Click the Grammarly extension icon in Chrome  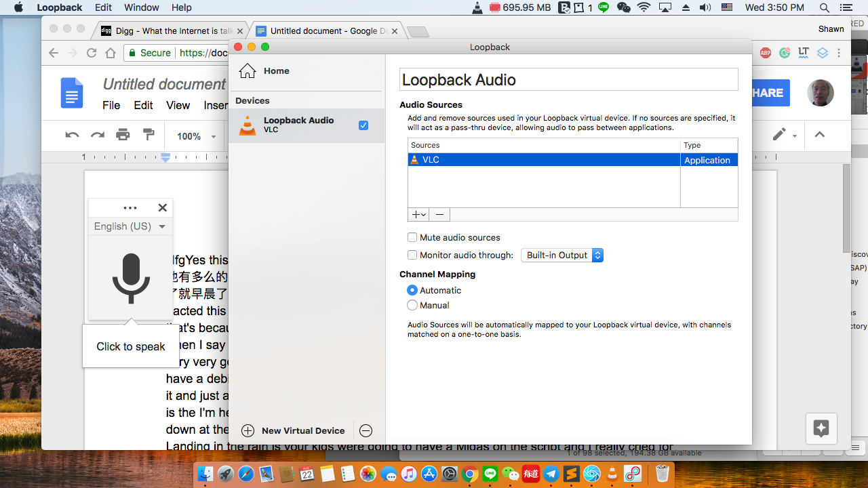(x=785, y=52)
